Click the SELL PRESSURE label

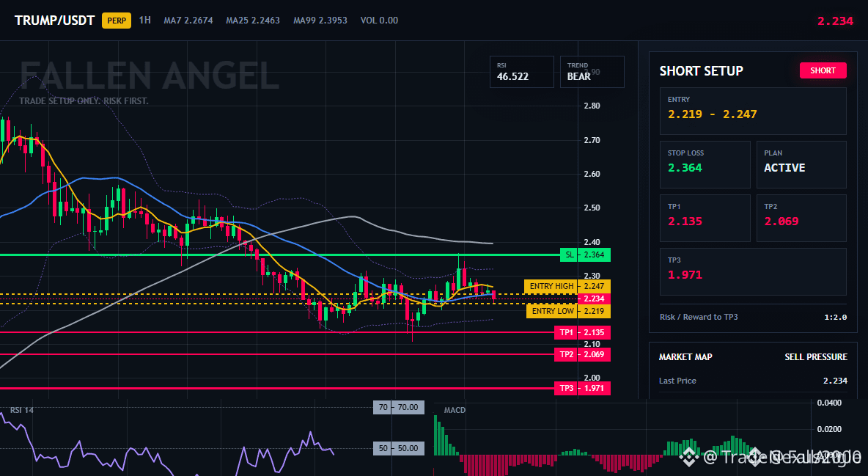(815, 357)
